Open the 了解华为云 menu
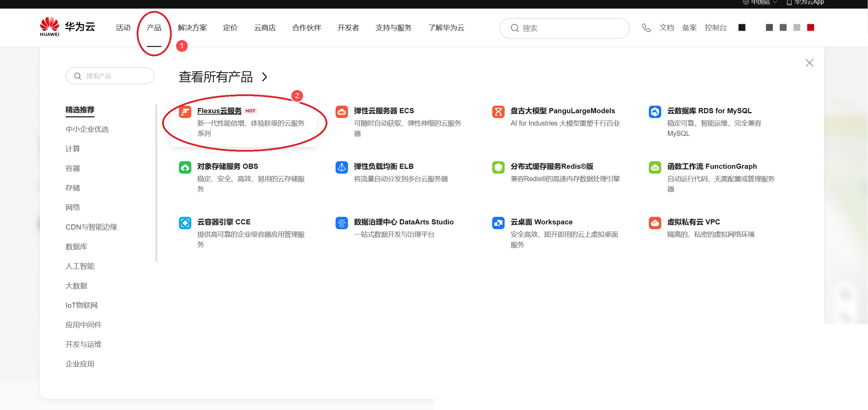Viewport: 868px width, 410px height. point(446,28)
